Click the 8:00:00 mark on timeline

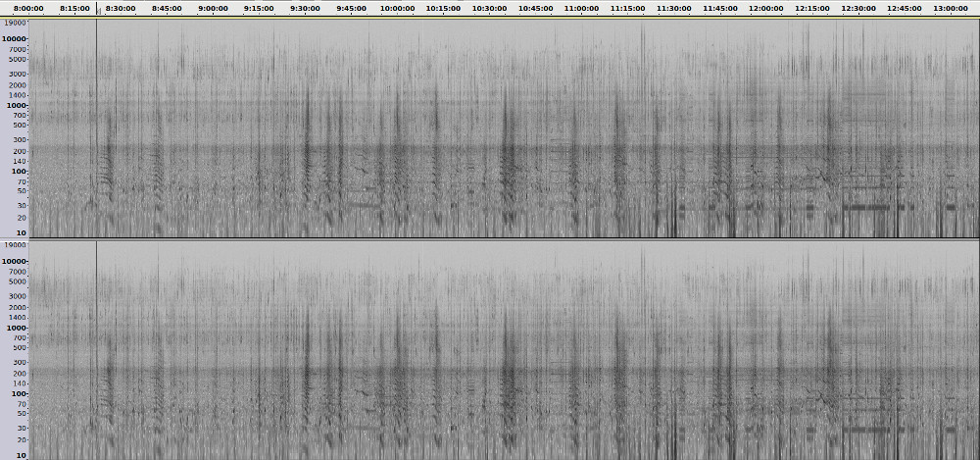[x=28, y=8]
